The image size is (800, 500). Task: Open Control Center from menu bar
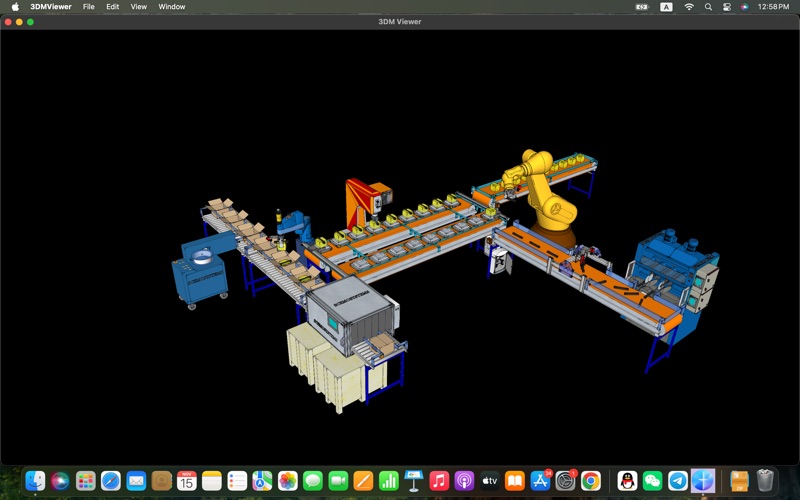tap(727, 7)
